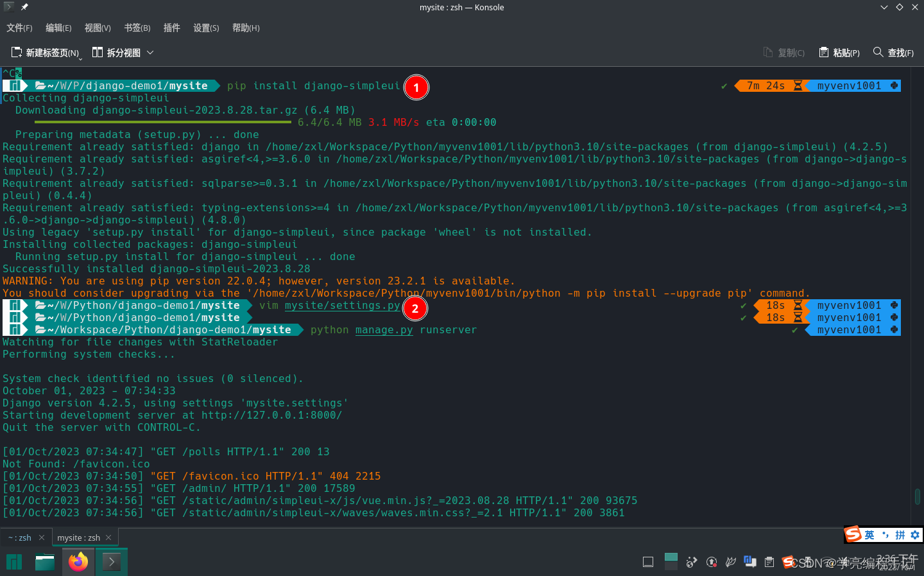The width and height of the screenshot is (924, 576).
Task: Click the 'Successfully installed django-simpleui-2023.8.28' line
Action: coord(157,269)
